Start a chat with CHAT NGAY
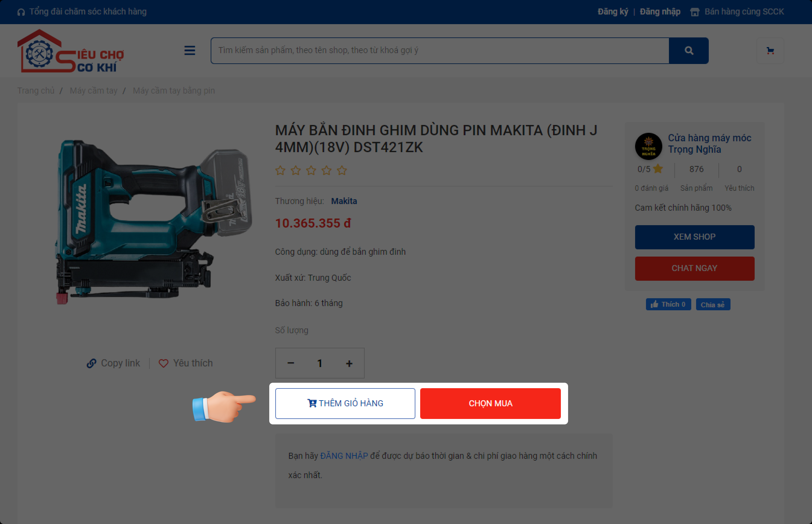The image size is (812, 524). tap(694, 268)
